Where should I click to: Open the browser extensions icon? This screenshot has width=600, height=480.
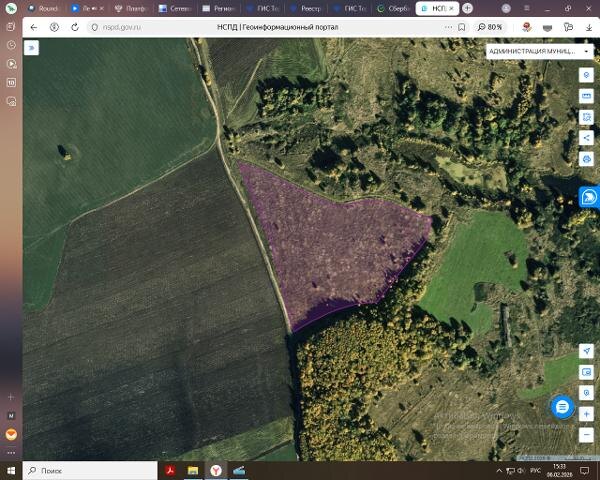(569, 27)
